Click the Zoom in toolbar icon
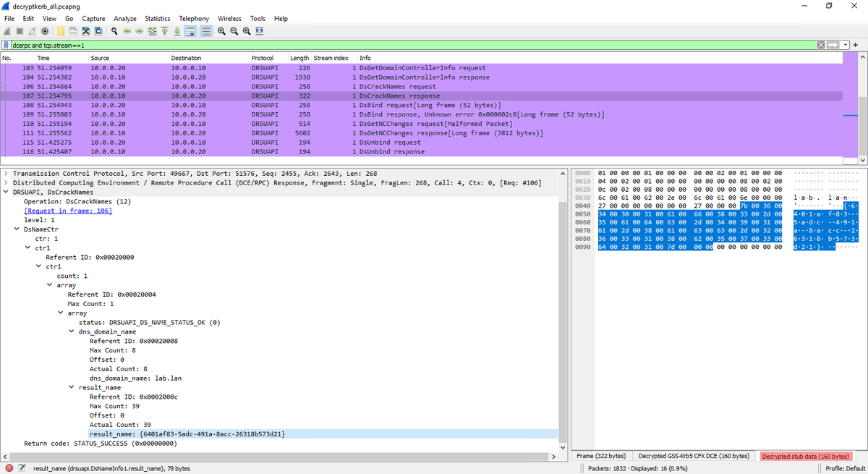 [x=221, y=31]
